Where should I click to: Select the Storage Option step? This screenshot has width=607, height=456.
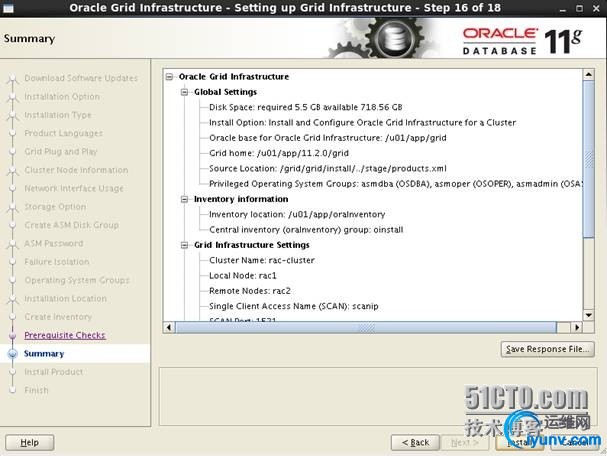(x=55, y=207)
